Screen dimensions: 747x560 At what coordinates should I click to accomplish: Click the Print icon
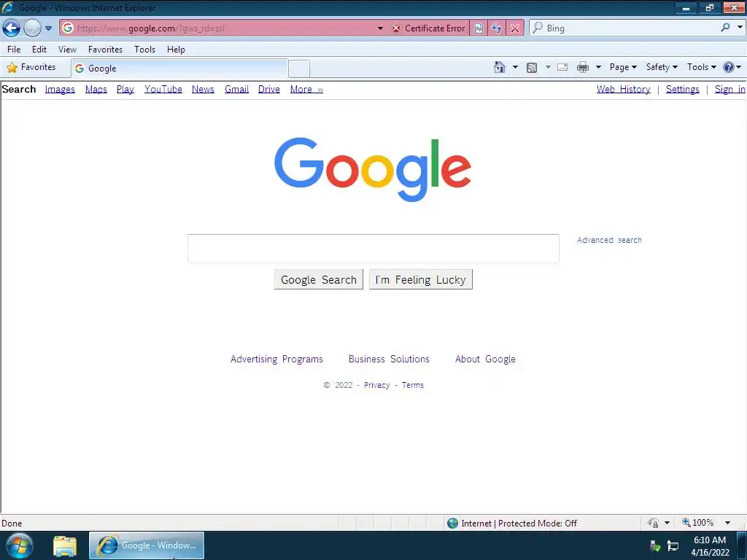click(x=583, y=68)
